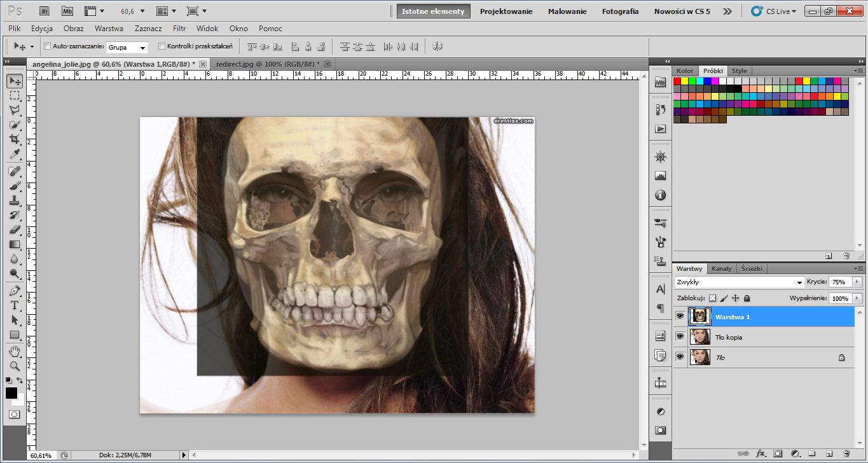
Task: Toggle lock image pixels brush icon
Action: pyautogui.click(x=724, y=298)
